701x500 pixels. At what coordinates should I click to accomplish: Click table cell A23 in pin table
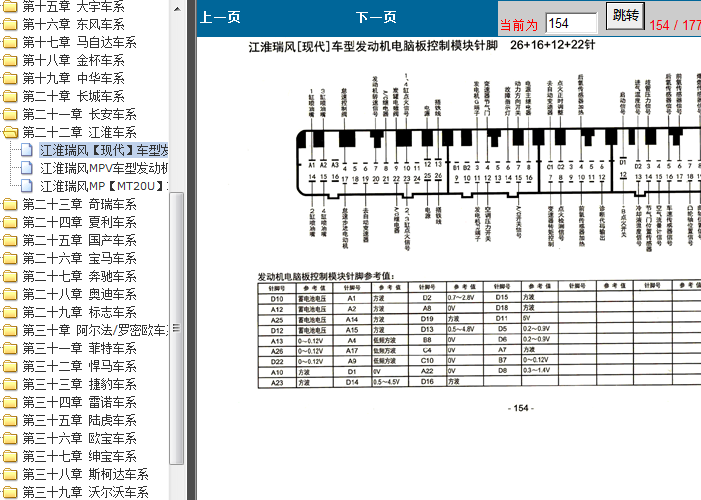[277, 383]
